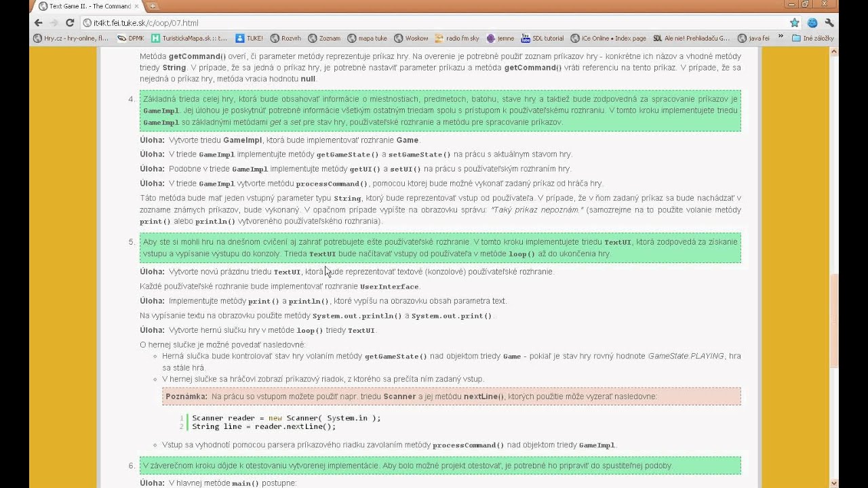Close the Text Game II tab
Viewport: 868px width, 488px height.
tap(138, 6)
